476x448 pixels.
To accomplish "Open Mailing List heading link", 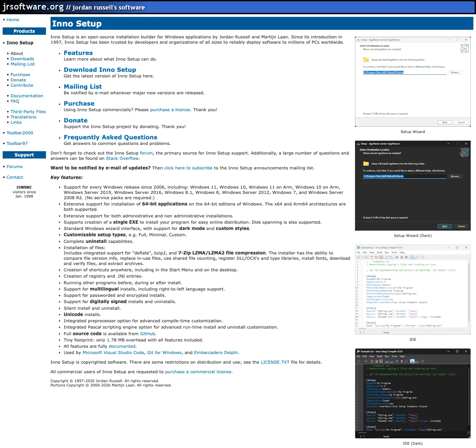I will click(83, 87).
